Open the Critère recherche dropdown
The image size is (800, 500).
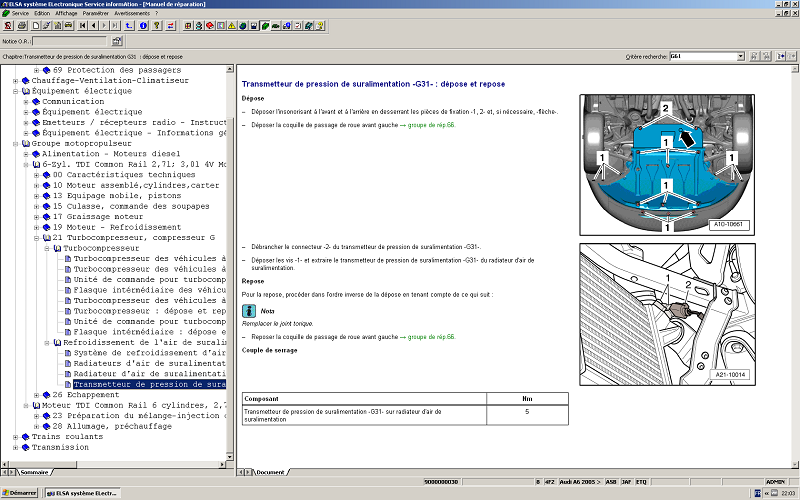pos(740,57)
